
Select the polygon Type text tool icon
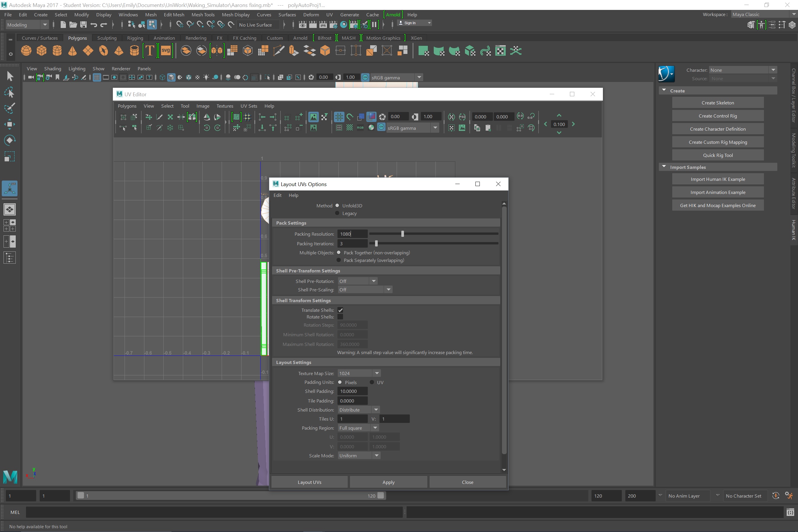point(149,51)
